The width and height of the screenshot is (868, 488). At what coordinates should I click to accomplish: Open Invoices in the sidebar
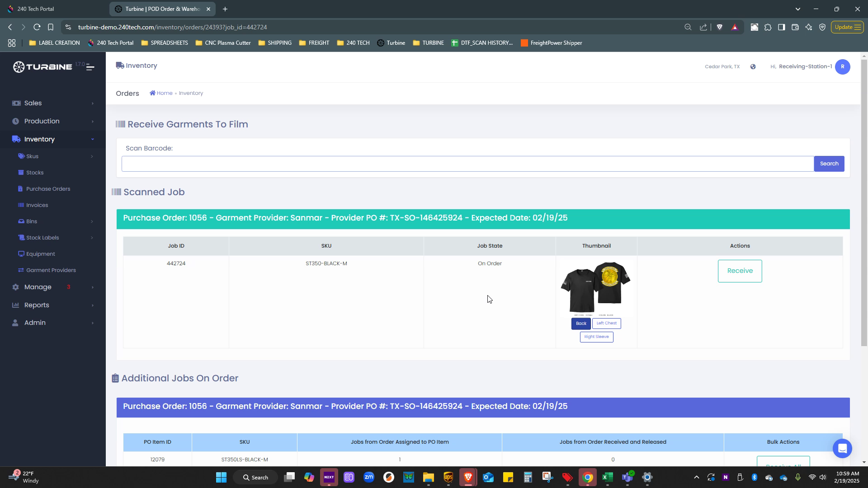[x=37, y=205]
